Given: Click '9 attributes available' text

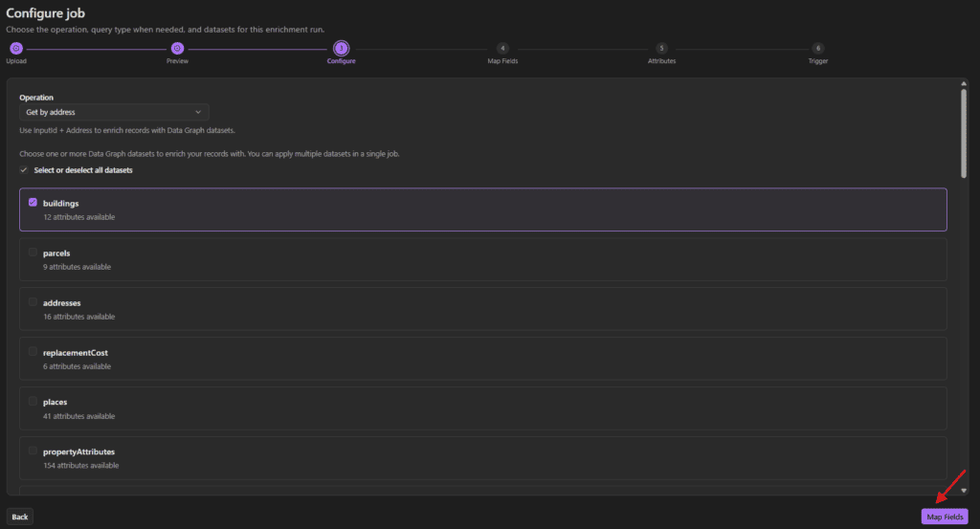Looking at the screenshot, I should coord(77,267).
